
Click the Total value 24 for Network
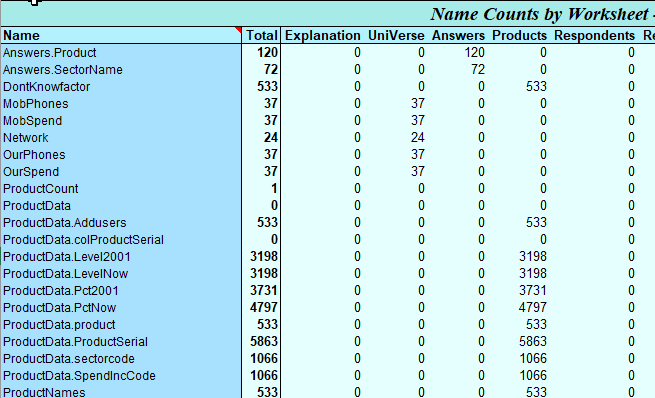(x=271, y=138)
